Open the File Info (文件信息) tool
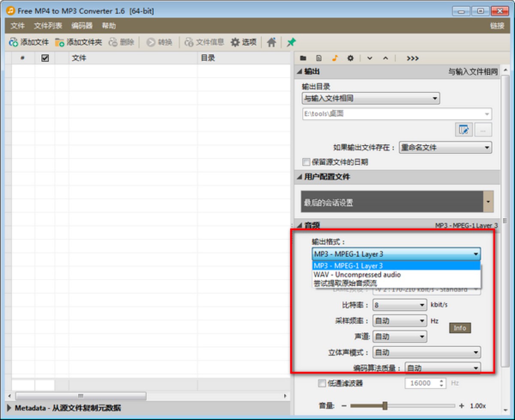 coord(203,42)
